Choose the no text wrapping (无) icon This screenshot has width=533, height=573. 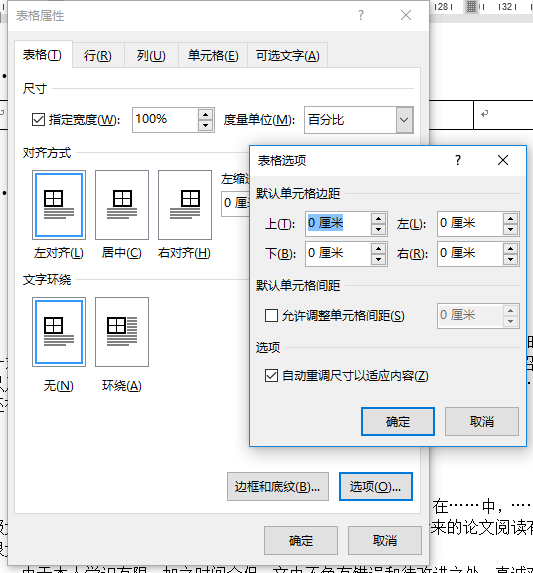tap(59, 332)
